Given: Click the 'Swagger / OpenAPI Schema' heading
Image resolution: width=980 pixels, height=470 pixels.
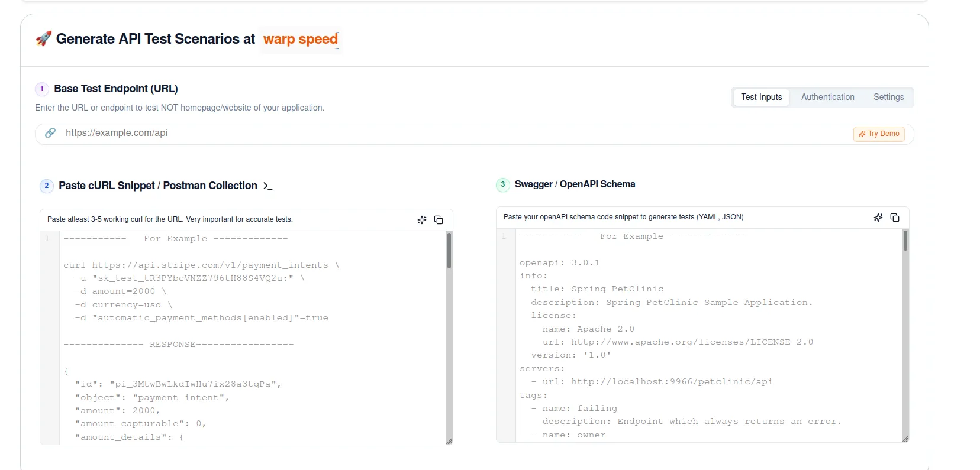Looking at the screenshot, I should (x=575, y=184).
